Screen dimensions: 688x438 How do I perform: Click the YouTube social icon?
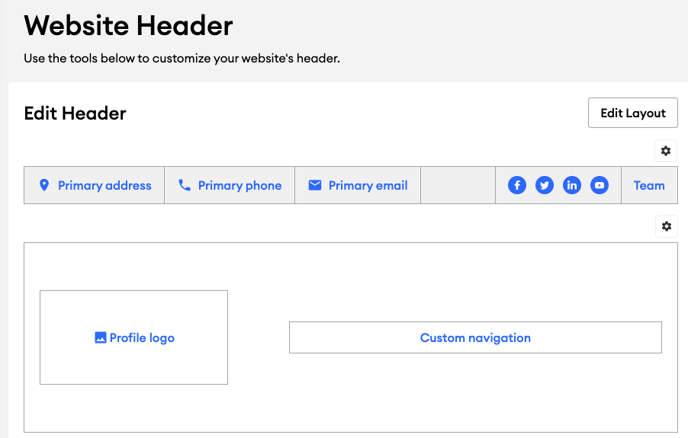click(x=599, y=185)
